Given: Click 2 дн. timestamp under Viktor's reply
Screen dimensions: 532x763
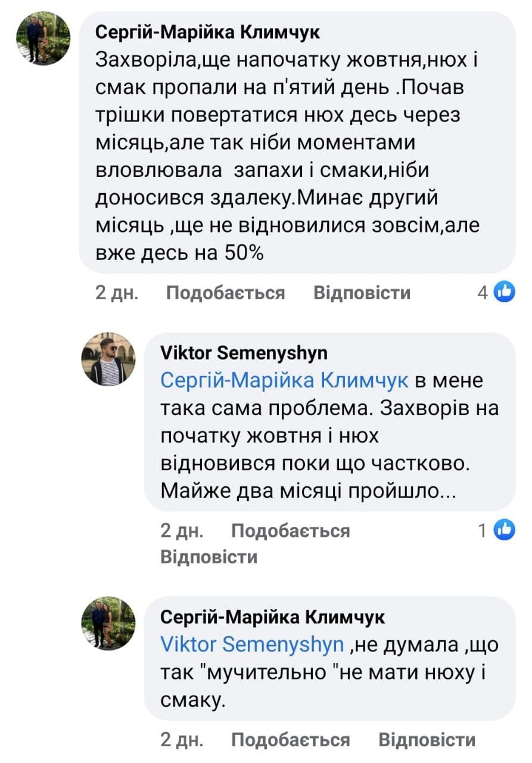Looking at the screenshot, I should 182,530.
